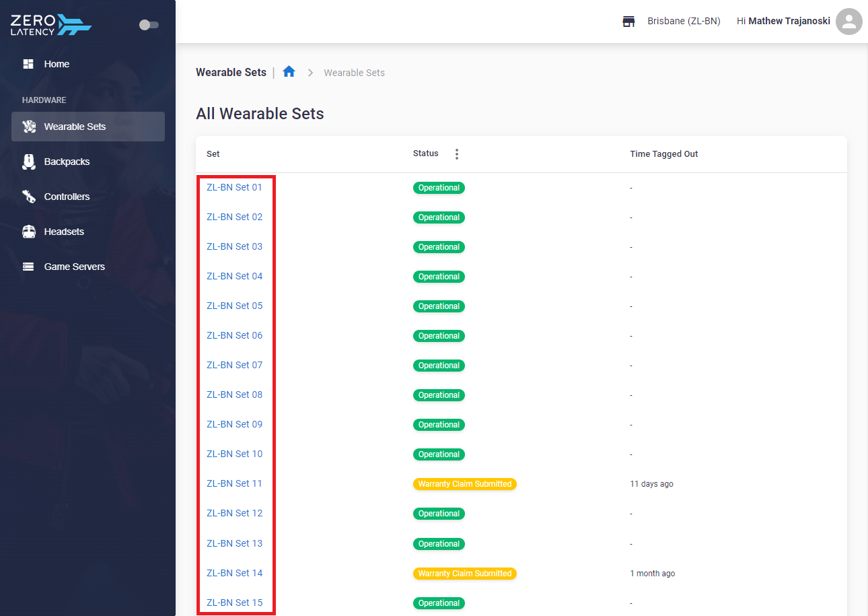Open ZL-BN Set 15 link
Image resolution: width=868 pixels, height=616 pixels.
point(234,603)
